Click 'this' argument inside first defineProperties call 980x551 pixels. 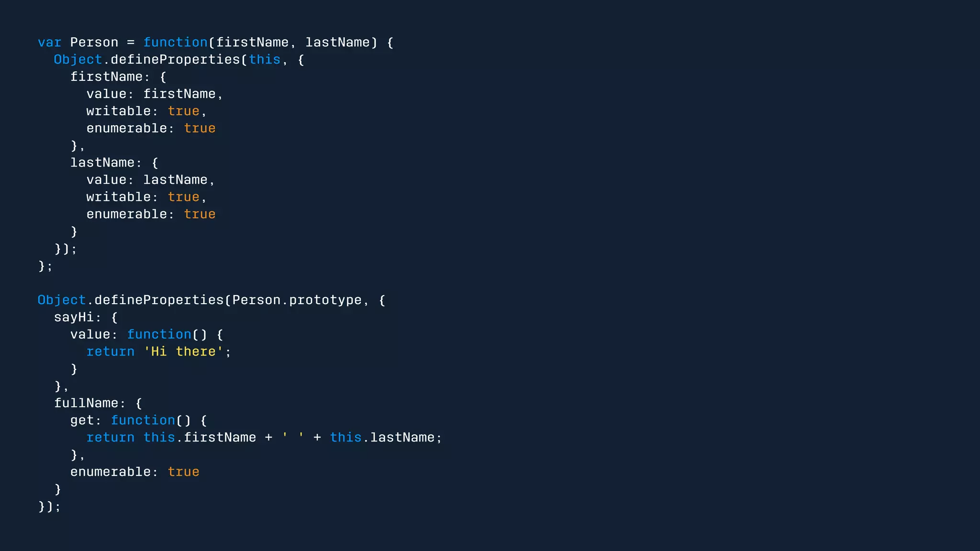point(264,60)
